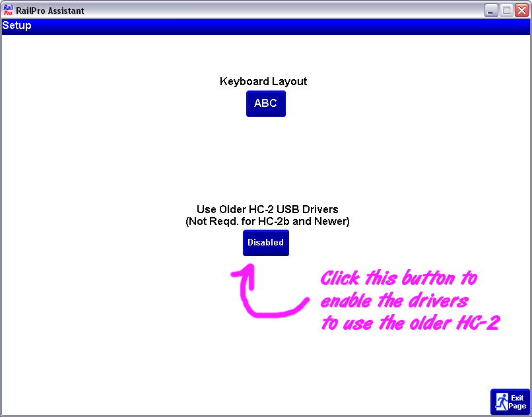The image size is (532, 417).
Task: Open the keyboard layout selector via ABC icon
Action: 265,104
